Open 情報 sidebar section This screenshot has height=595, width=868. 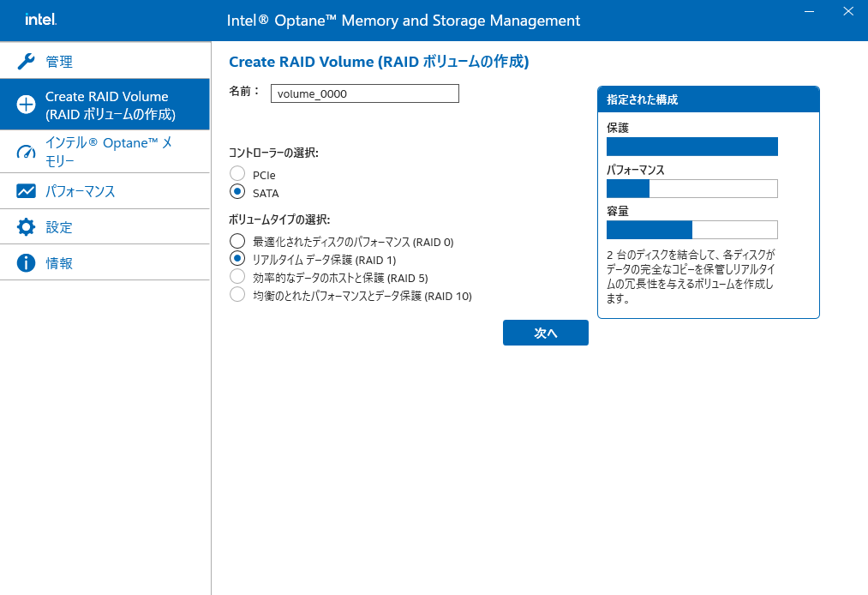coord(105,263)
